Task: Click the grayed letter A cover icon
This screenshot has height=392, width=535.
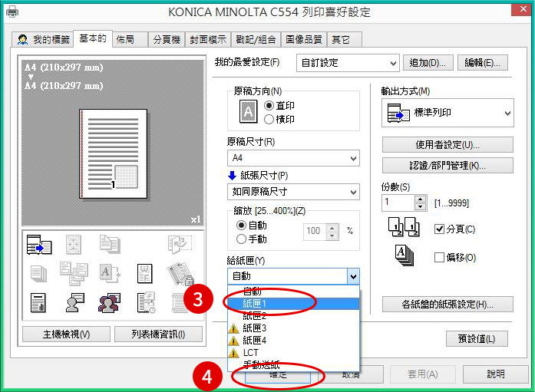Action: pos(110,273)
